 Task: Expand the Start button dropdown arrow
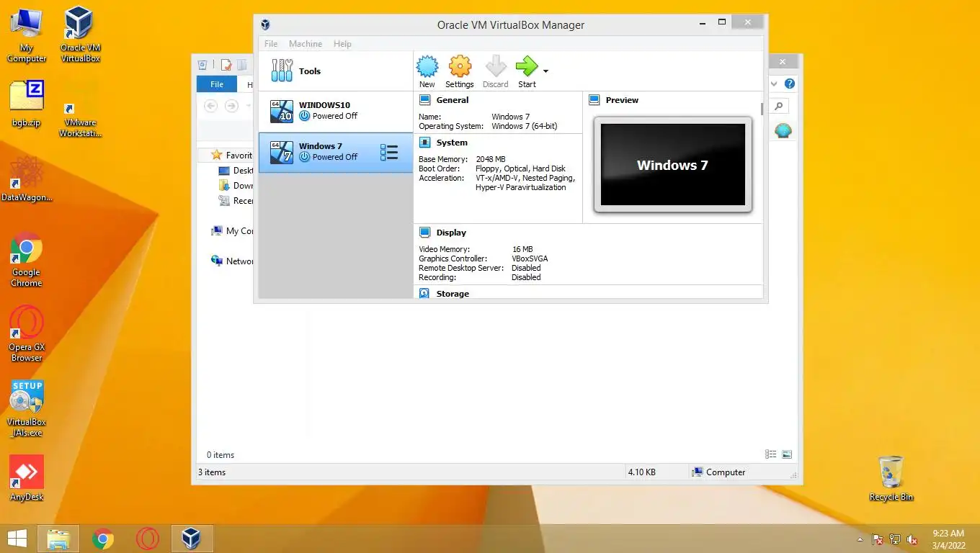(545, 71)
